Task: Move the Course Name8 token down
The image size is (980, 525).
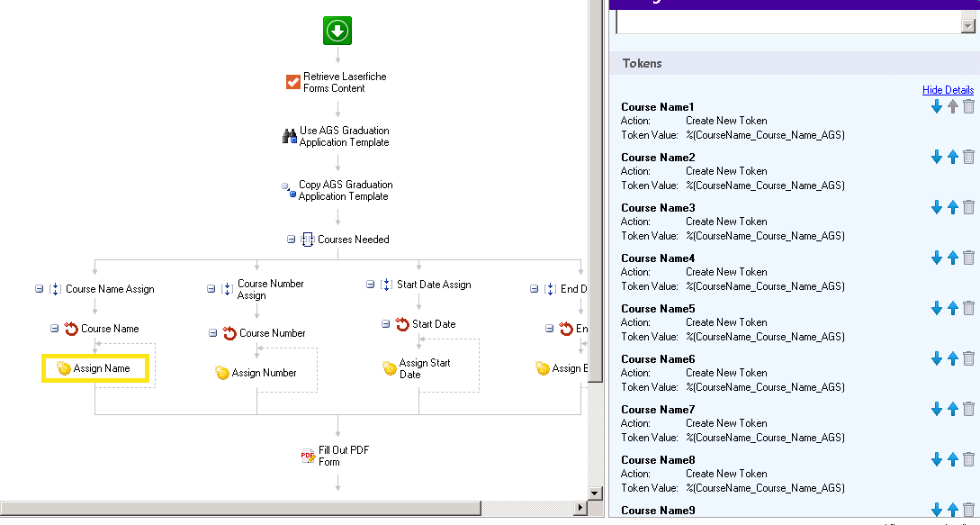Action: pyautogui.click(x=936, y=460)
